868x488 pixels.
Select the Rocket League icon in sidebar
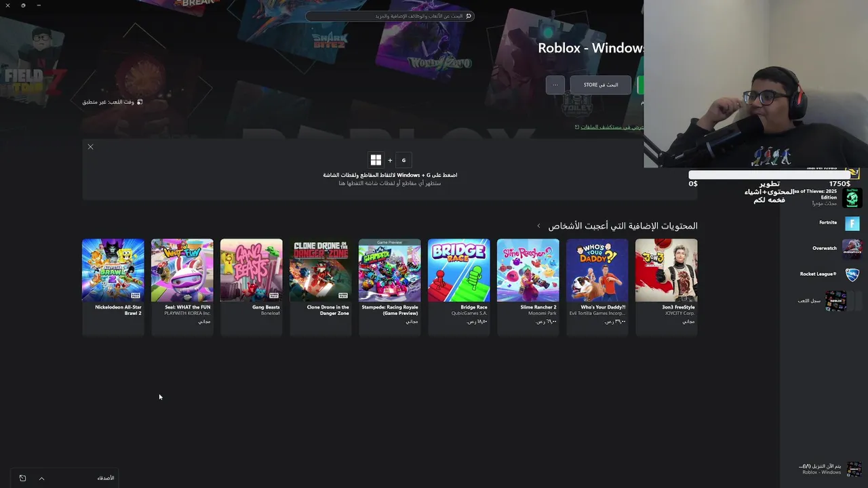pos(852,274)
